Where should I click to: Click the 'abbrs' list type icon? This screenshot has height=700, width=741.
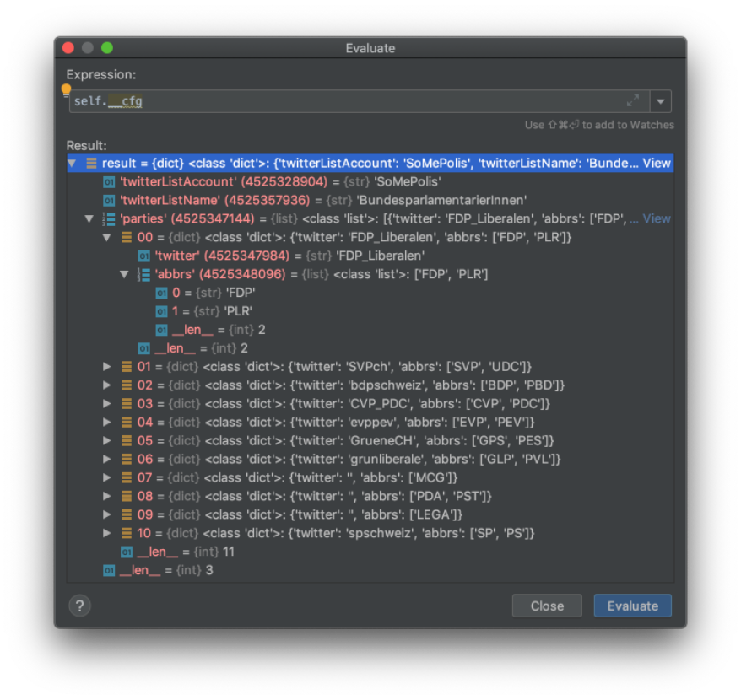(144, 274)
